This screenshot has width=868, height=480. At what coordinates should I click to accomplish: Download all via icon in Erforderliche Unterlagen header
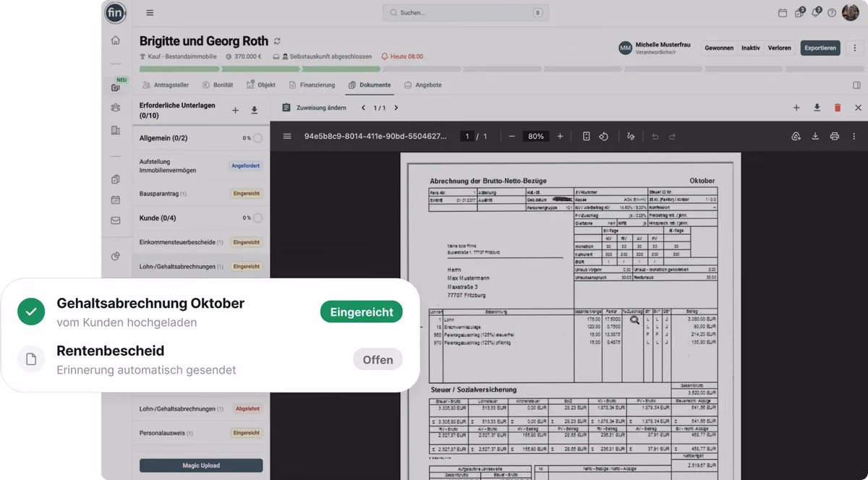pos(255,110)
